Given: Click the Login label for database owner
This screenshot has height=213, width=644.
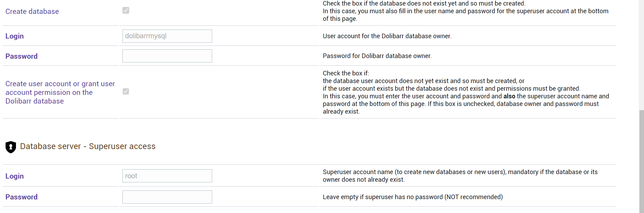Looking at the screenshot, I should pos(15,36).
